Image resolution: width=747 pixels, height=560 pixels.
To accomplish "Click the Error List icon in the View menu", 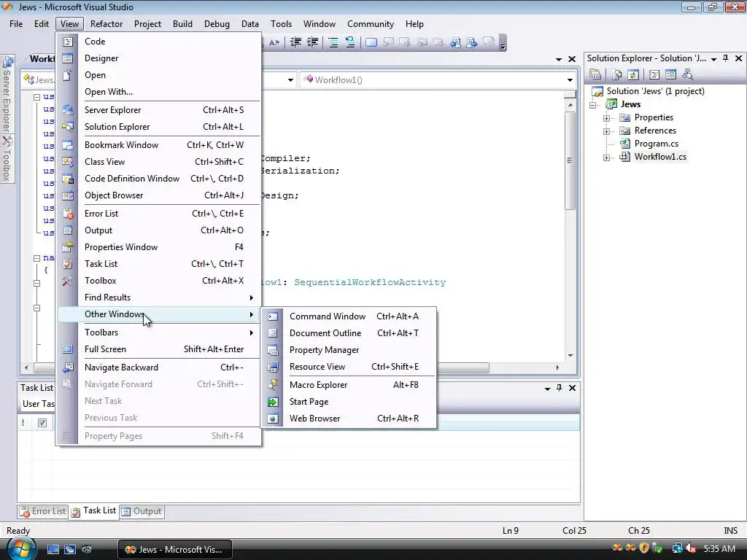I will click(x=68, y=214).
